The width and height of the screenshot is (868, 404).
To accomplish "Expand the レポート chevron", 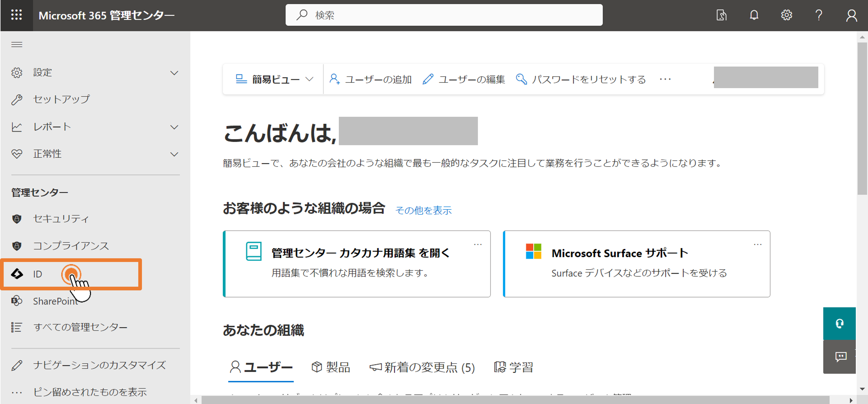I will point(174,127).
